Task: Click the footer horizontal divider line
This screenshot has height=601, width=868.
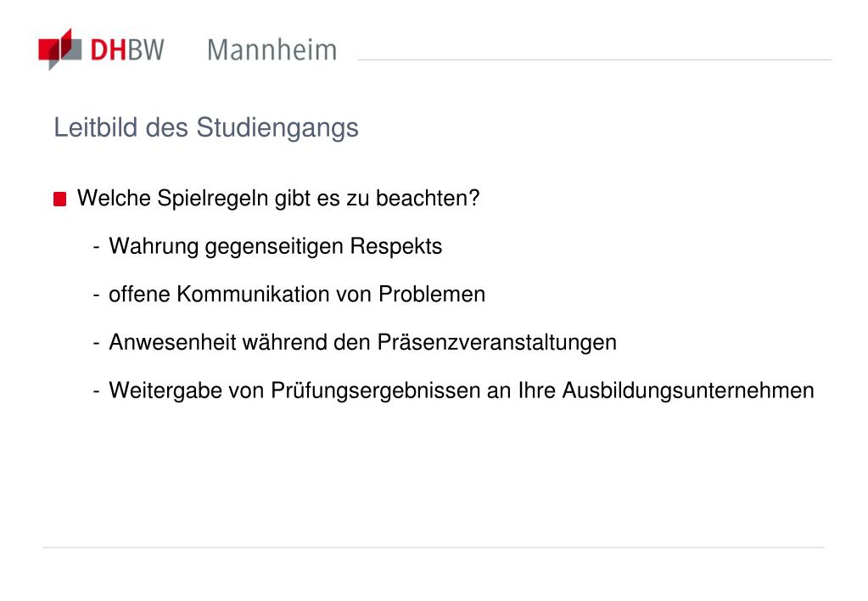Action: (x=434, y=548)
